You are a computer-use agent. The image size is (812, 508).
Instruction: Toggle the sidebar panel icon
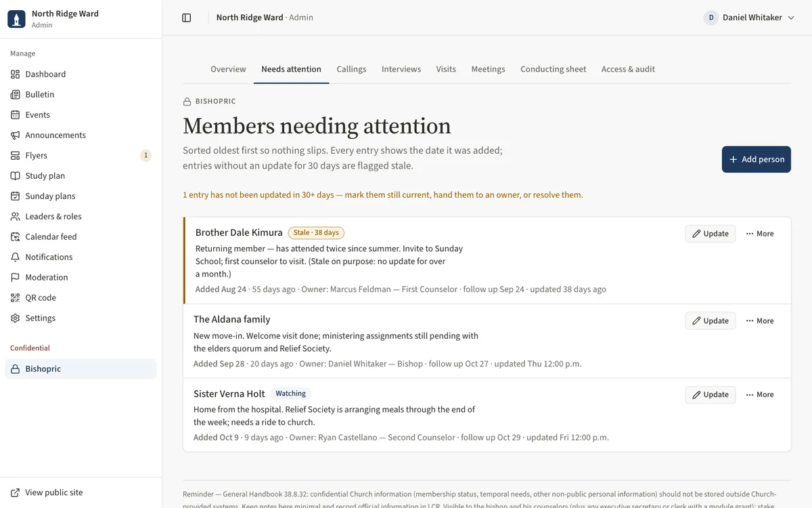[187, 18]
